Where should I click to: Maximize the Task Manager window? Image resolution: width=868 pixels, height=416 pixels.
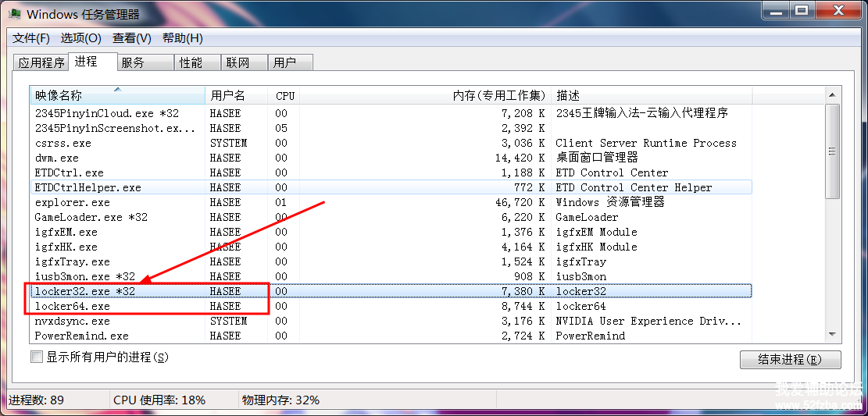[x=801, y=9]
